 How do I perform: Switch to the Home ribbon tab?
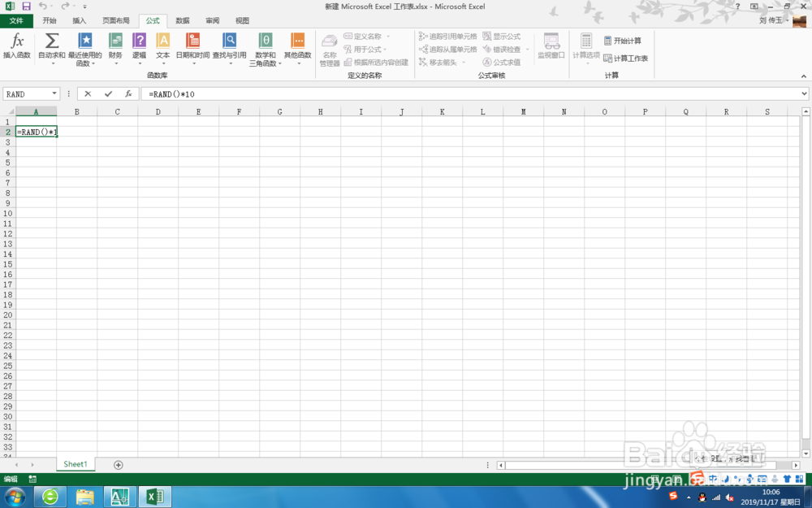49,20
